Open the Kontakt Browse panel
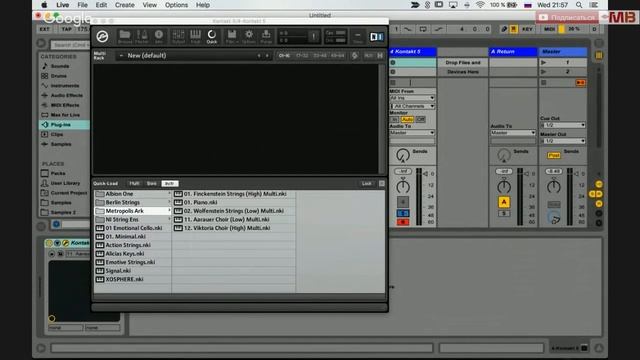This screenshot has height=360, width=640. [x=125, y=36]
